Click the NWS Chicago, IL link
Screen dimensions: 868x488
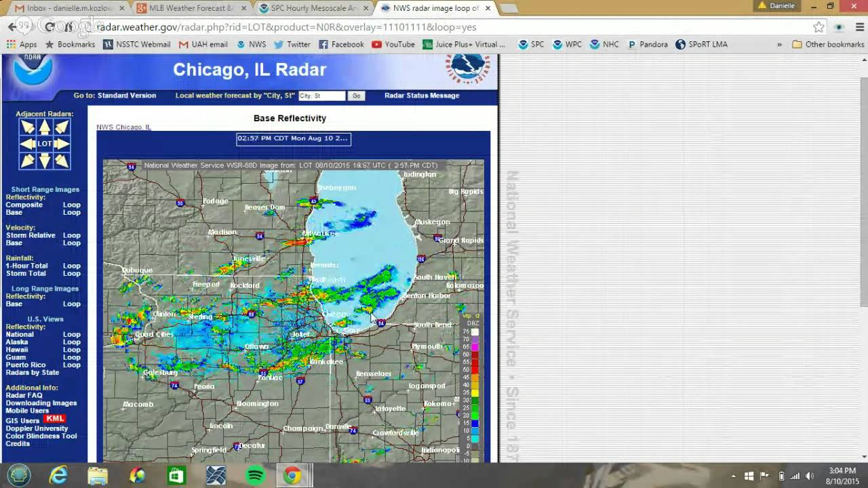(124, 127)
